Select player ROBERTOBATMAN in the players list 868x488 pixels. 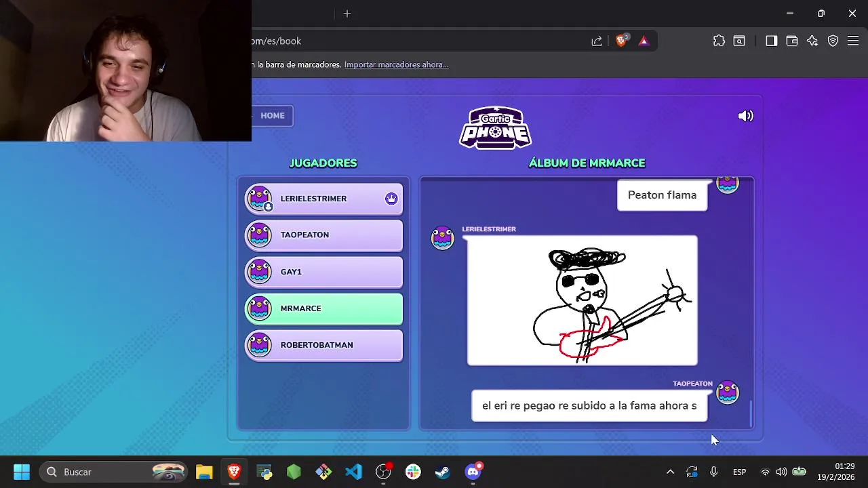(x=323, y=345)
